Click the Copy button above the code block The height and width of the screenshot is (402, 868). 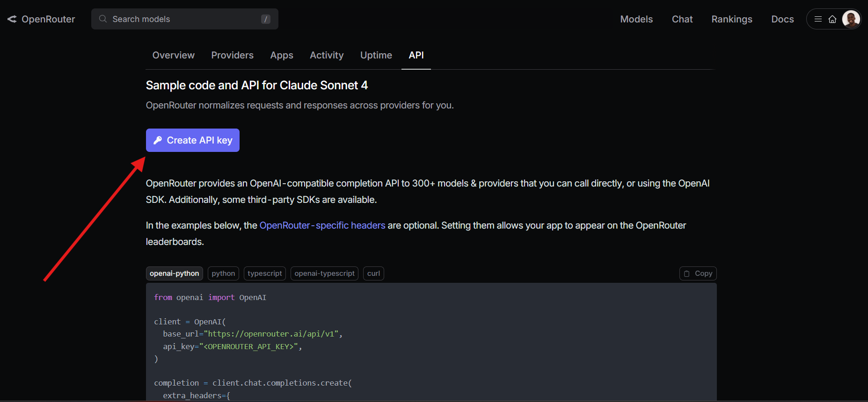click(x=698, y=273)
